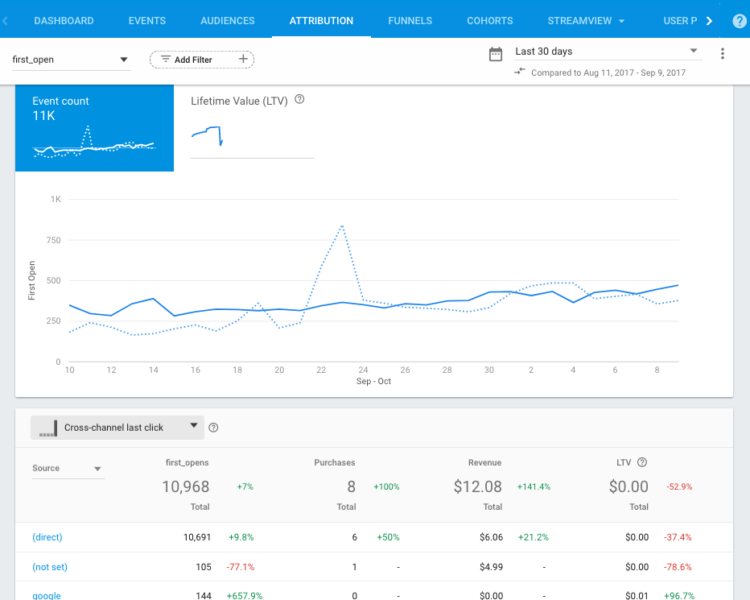Show help for the attribution model

(214, 428)
